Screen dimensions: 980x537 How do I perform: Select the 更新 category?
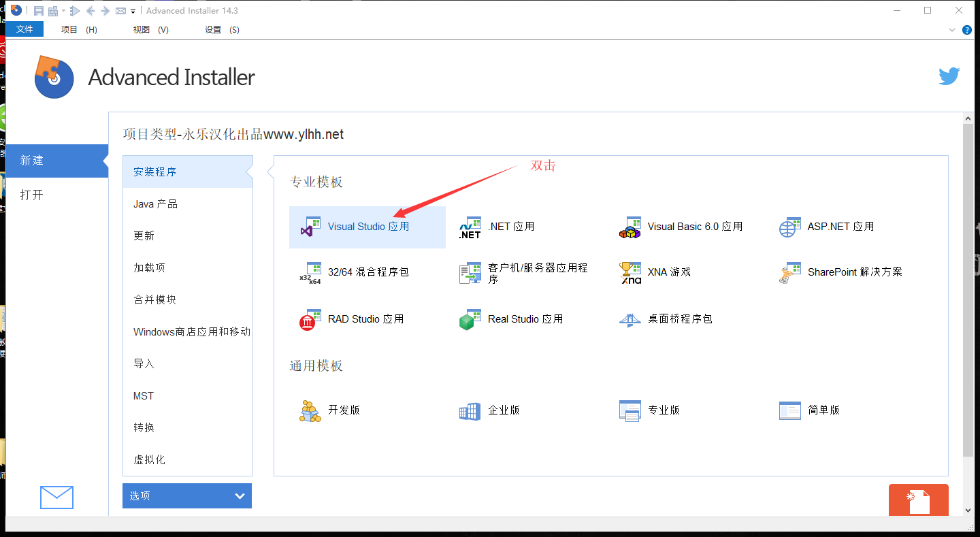188,235
